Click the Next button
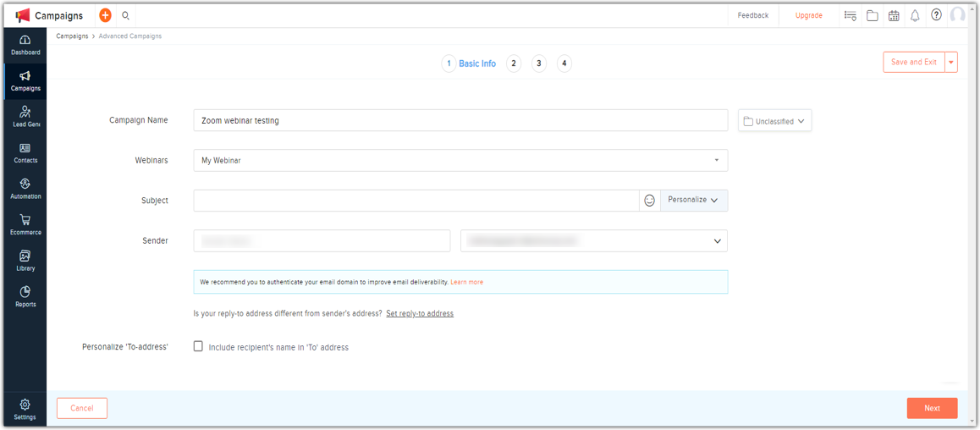 tap(932, 408)
